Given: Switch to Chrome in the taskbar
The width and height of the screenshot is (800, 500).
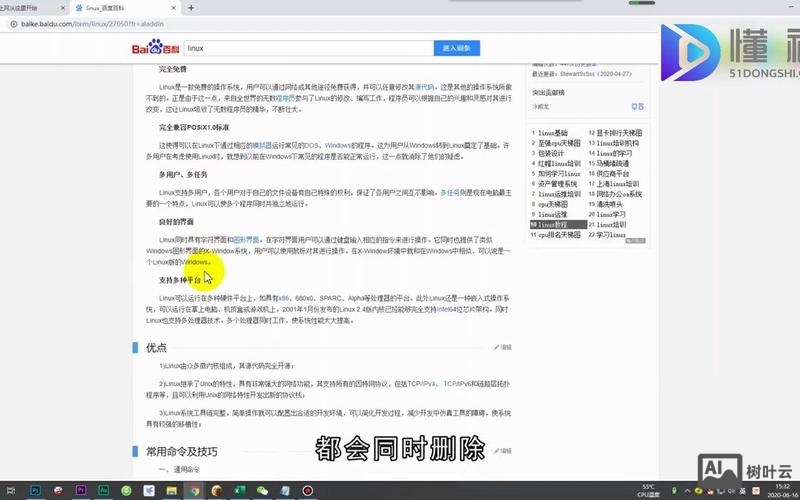Looking at the screenshot, I should (x=194, y=491).
